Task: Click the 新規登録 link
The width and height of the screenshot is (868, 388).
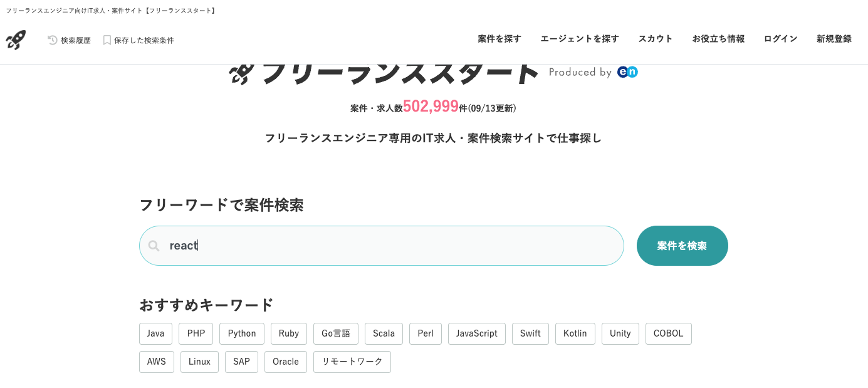Action: pyautogui.click(x=834, y=39)
